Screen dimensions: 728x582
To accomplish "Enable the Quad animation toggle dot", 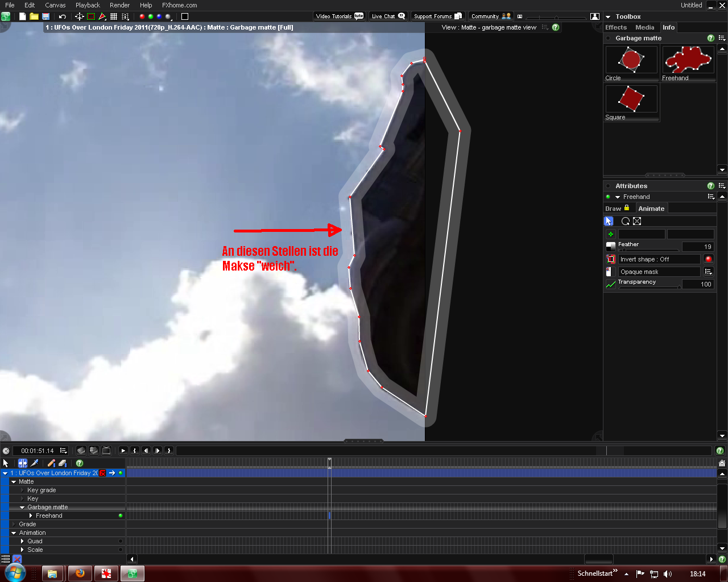I will pyautogui.click(x=121, y=541).
